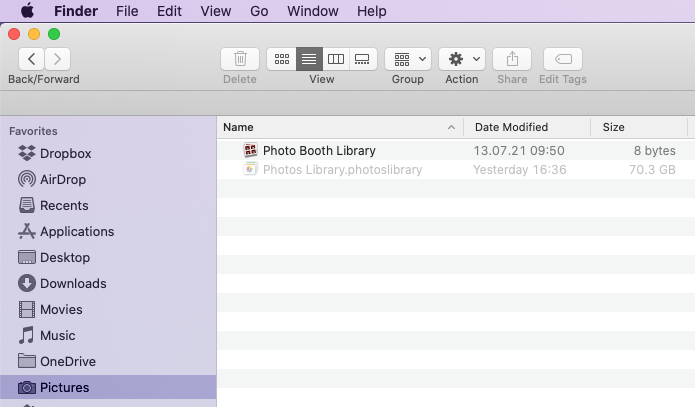695x407 pixels.
Task: Select Music icon in sidebar
Action: [x=27, y=335]
